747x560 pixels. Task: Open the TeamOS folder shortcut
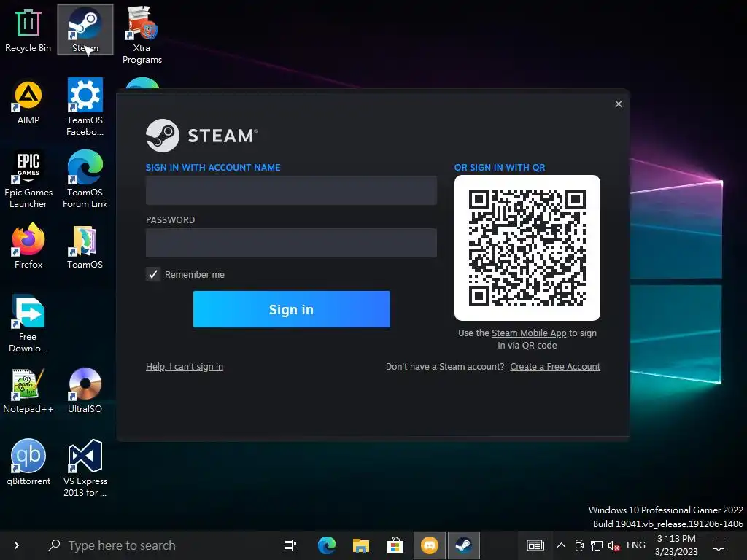pyautogui.click(x=85, y=247)
